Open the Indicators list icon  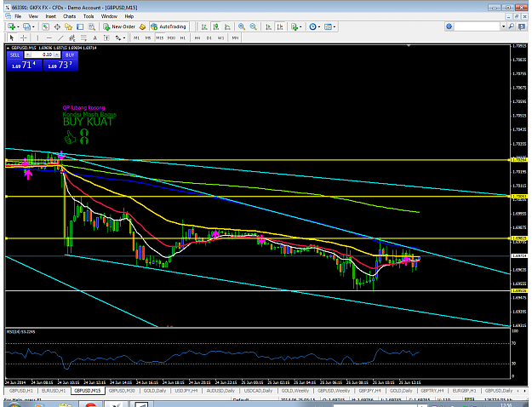295,26
